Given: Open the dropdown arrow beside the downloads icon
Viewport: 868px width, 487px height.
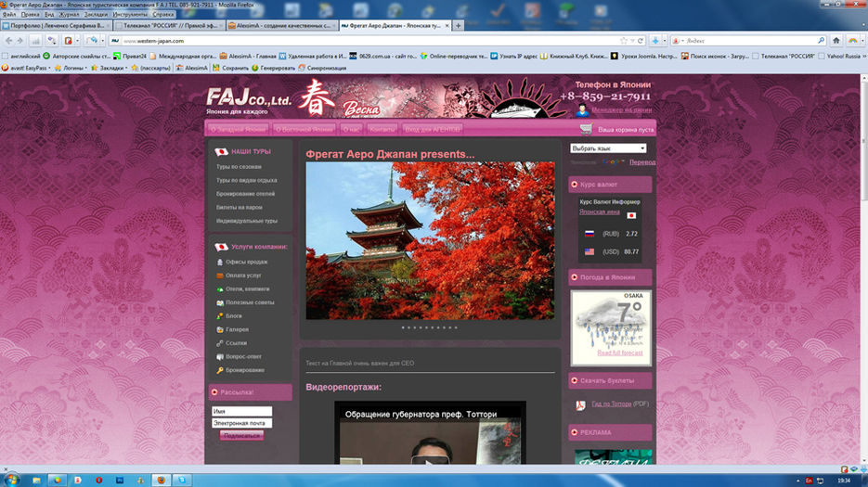Looking at the screenshot, I should 665,41.
